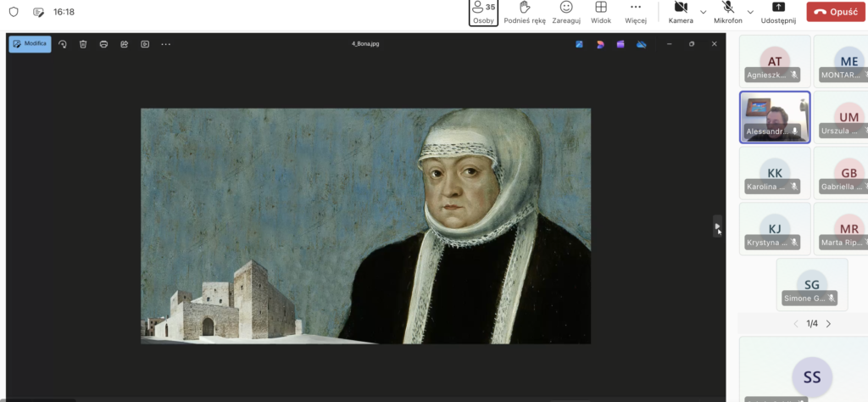Open the Zareaguj reactions menu

point(565,13)
